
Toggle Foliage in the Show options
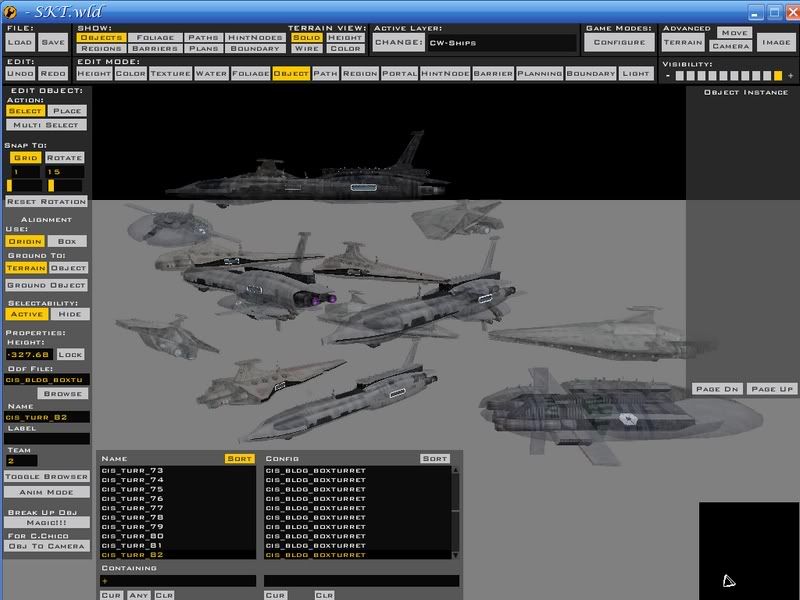point(155,37)
